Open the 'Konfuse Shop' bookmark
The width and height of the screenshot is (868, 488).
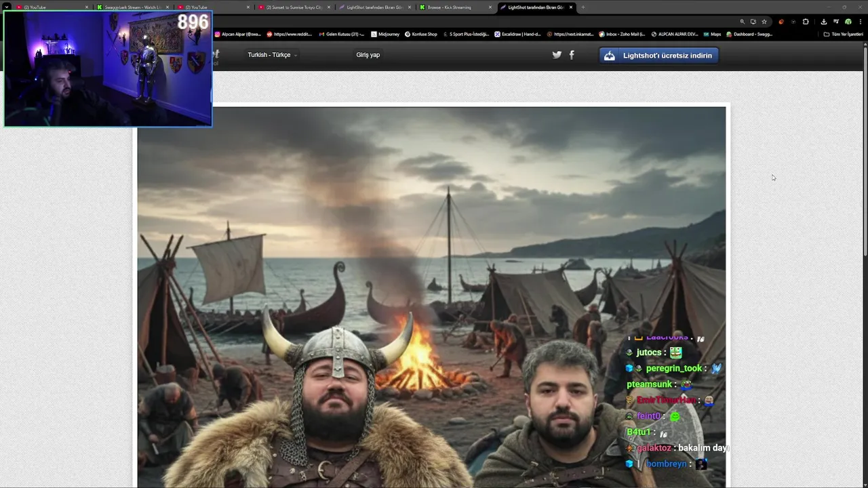pos(421,34)
